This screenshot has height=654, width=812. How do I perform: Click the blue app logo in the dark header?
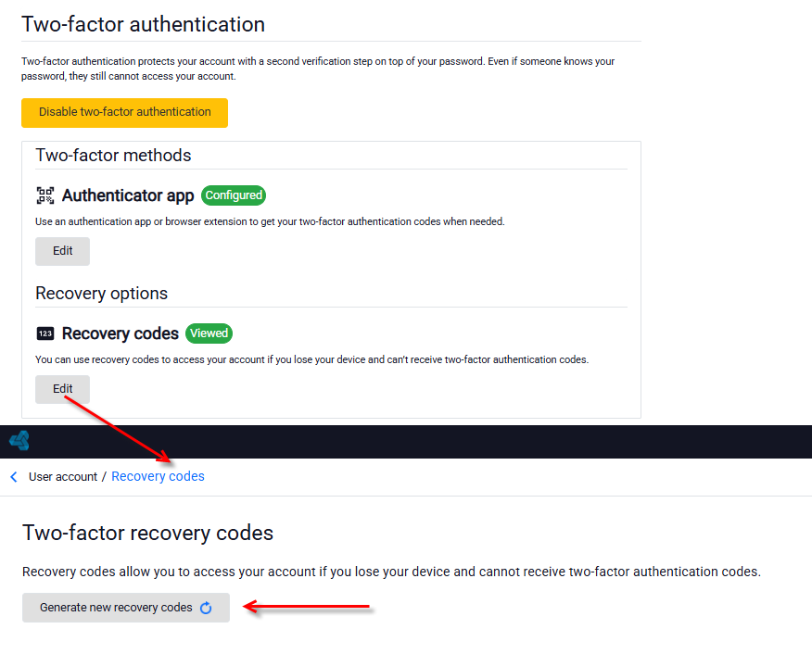pyautogui.click(x=19, y=441)
